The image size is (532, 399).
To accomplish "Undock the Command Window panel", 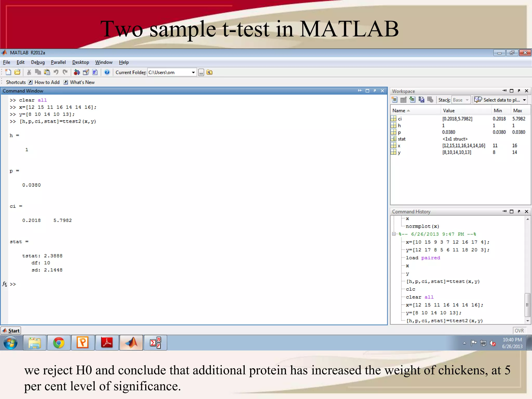I will [375, 91].
